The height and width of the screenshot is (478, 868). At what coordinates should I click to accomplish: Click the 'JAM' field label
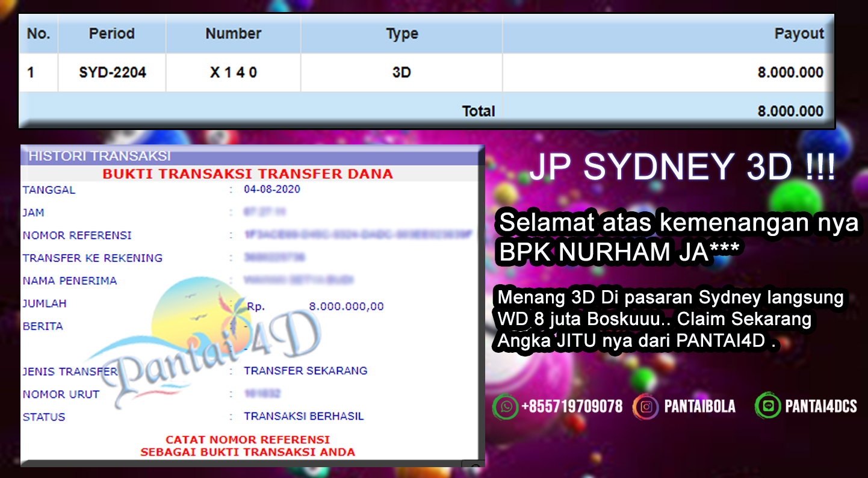coord(33,213)
